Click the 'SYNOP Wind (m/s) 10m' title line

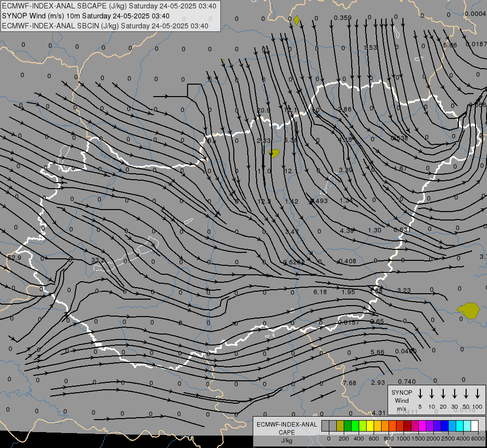click(86, 16)
